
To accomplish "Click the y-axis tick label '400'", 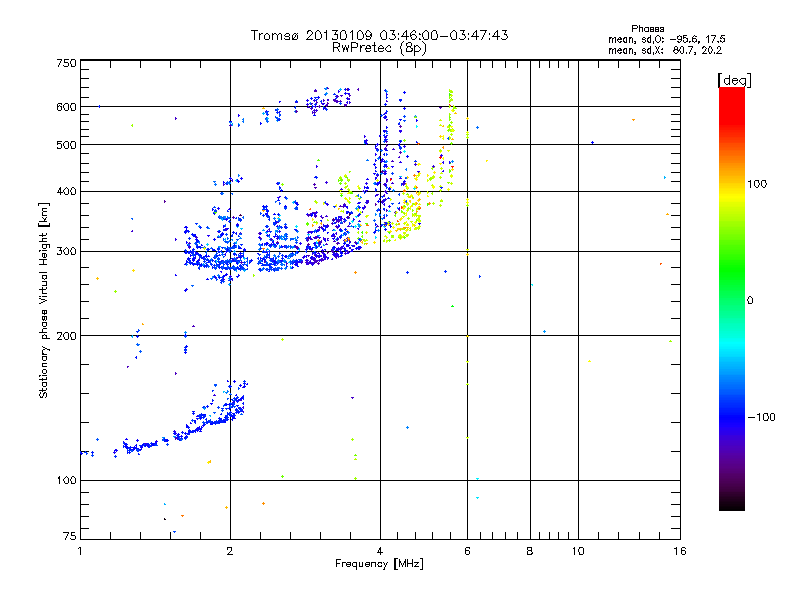I will pyautogui.click(x=66, y=192).
